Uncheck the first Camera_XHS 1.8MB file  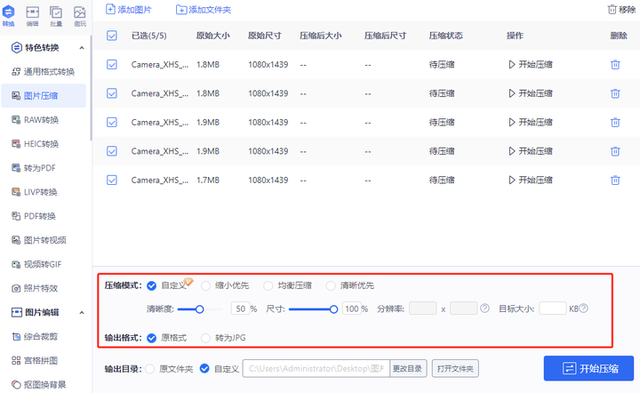[112, 64]
